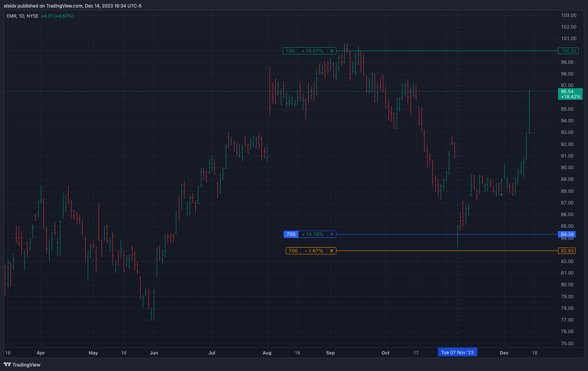Click the Jun label on time axis

click(154, 353)
